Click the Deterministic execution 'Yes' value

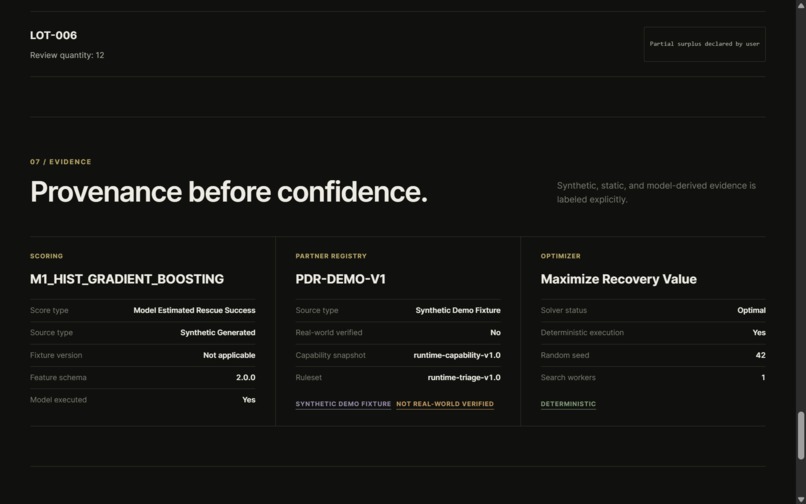[759, 333]
